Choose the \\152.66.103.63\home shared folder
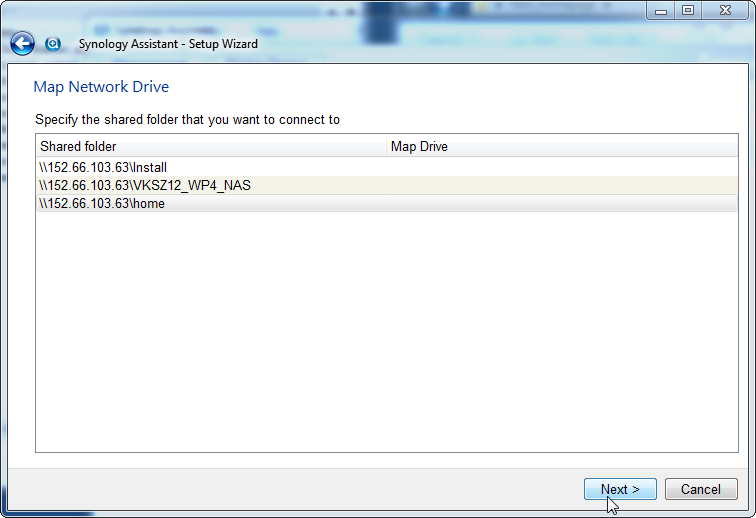This screenshot has height=518, width=756. pos(102,203)
